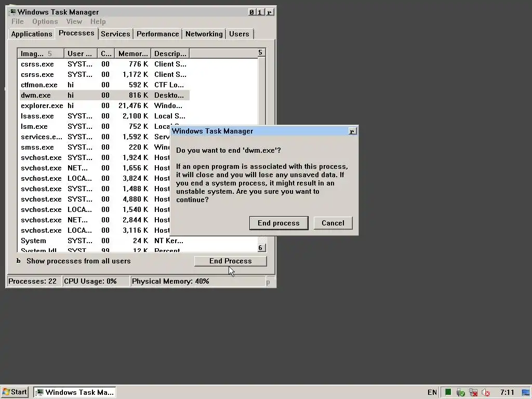The width and height of the screenshot is (532, 399).
Task: Open the Help menu
Action: pos(98,21)
